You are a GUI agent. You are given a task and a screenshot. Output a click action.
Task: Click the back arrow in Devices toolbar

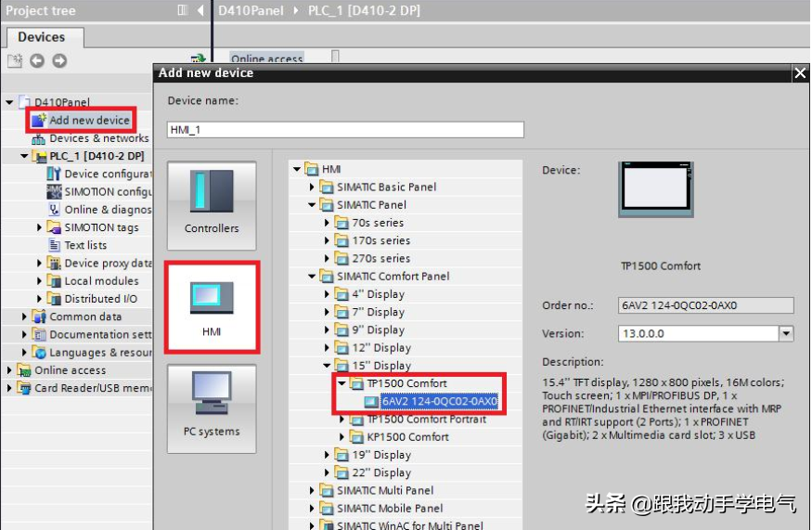click(37, 61)
